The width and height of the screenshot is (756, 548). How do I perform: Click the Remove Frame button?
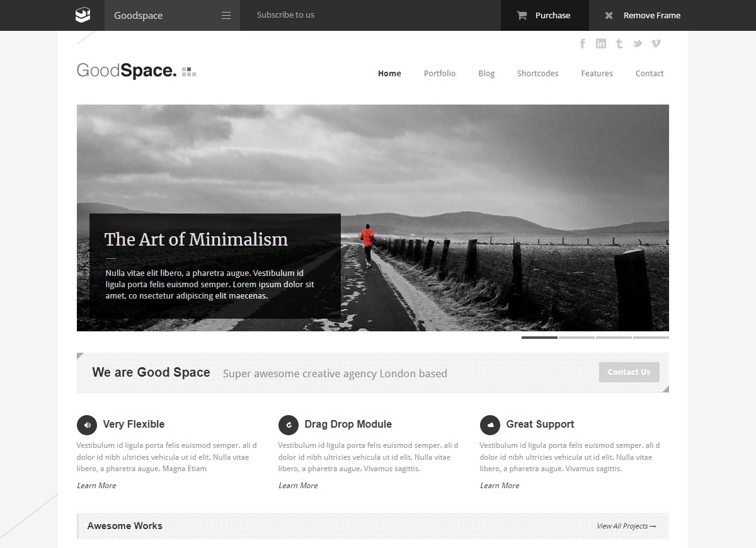(x=644, y=15)
